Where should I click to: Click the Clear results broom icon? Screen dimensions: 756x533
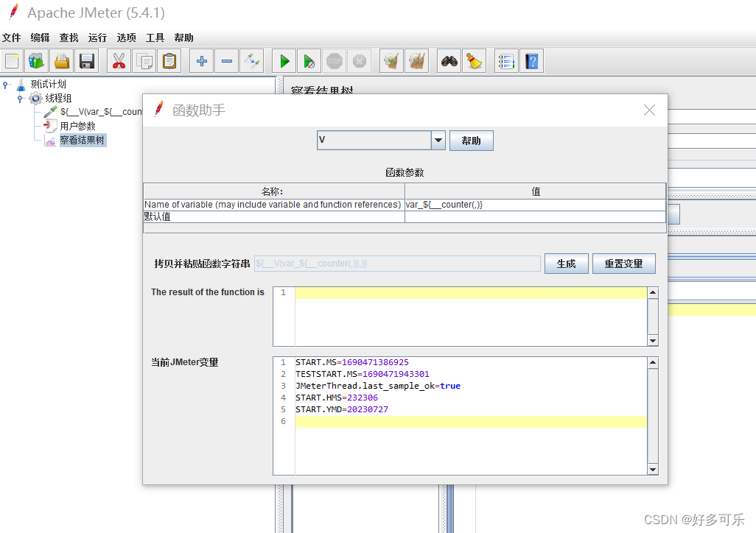[391, 61]
